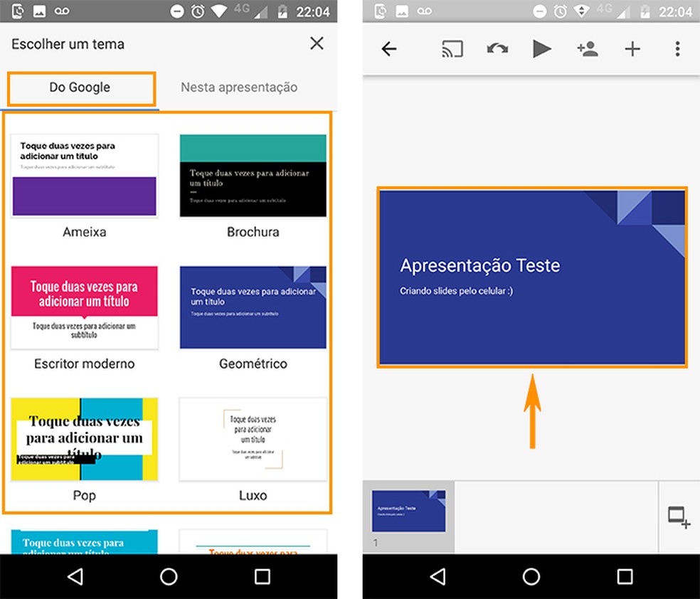Open the overflow menu with three dots
This screenshot has width=700, height=599.
coord(677,48)
